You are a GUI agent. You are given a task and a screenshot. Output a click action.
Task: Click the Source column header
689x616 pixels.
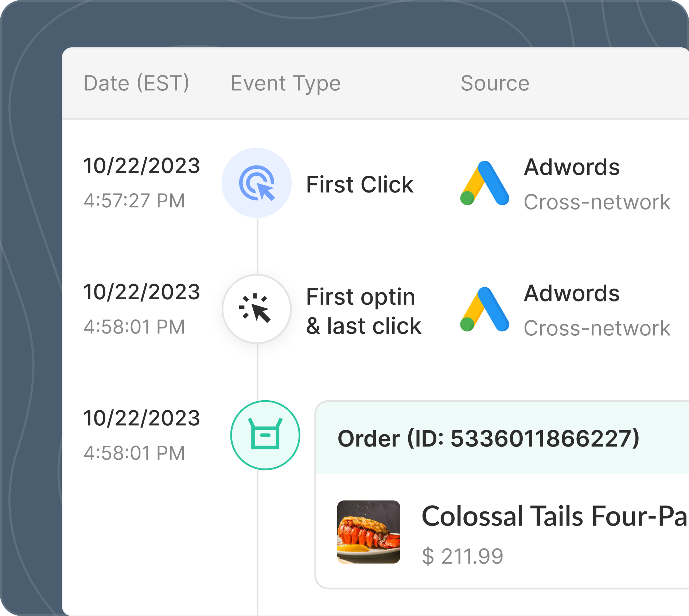coord(495,83)
